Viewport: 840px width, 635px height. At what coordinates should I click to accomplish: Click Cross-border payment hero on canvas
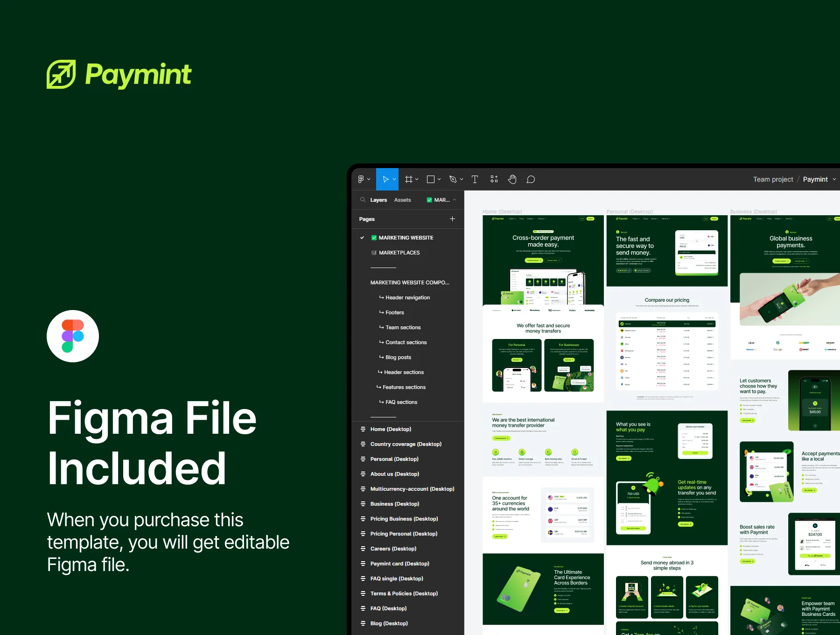(543, 260)
